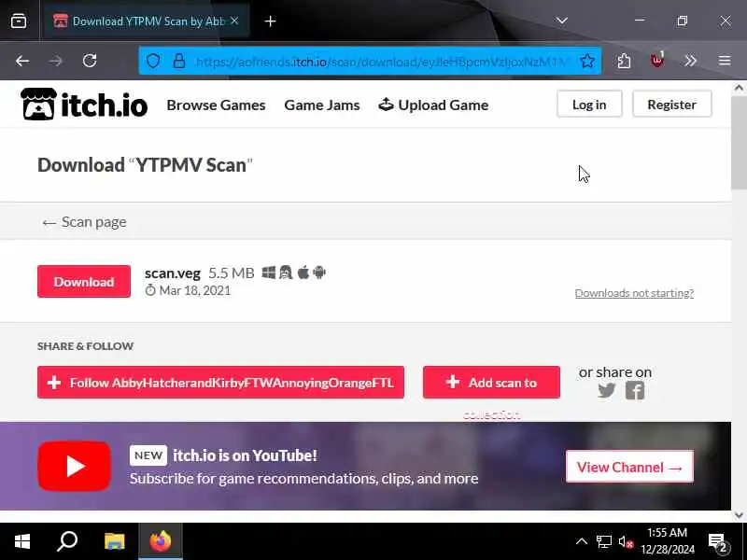
Task: Open Upload Game menu item
Action: coord(433,105)
